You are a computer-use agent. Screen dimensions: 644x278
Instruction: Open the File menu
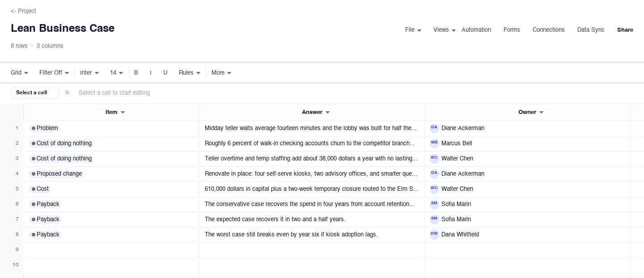coord(413,30)
